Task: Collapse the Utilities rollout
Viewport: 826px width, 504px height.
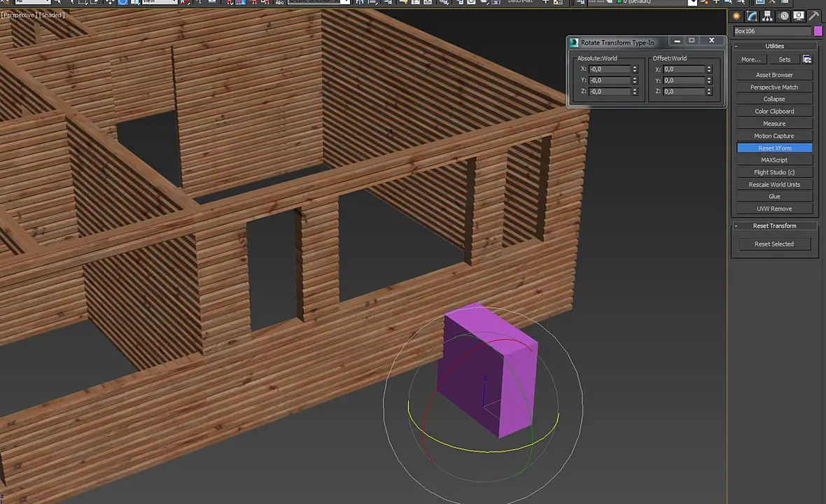Action: pyautogui.click(x=736, y=46)
